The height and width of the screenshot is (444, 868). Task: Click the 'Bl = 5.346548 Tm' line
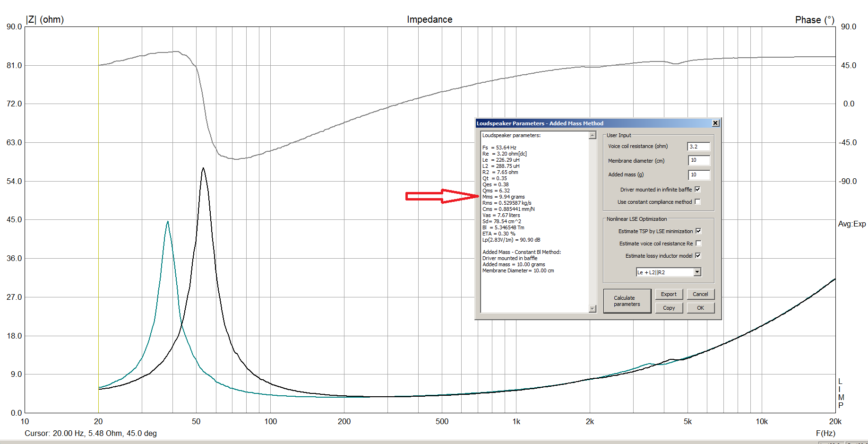pyautogui.click(x=503, y=227)
